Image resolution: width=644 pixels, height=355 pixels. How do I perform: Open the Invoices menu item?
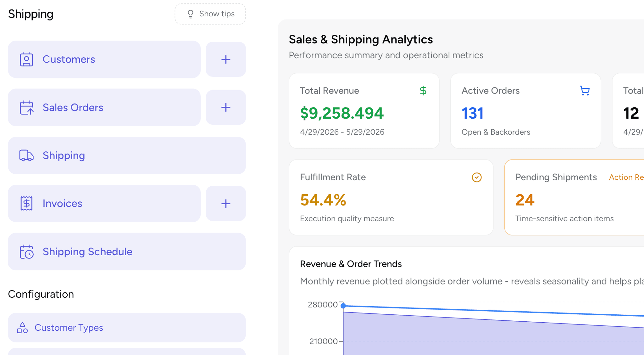point(104,203)
